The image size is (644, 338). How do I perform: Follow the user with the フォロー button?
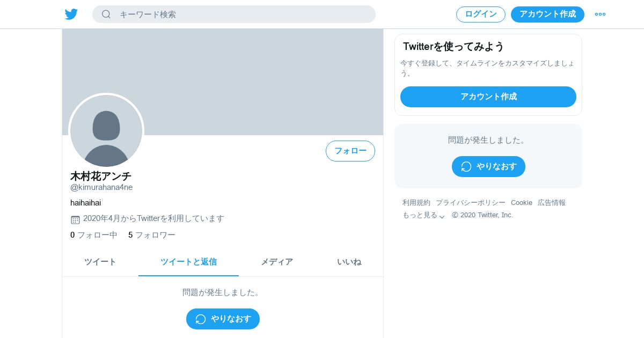[x=350, y=151]
